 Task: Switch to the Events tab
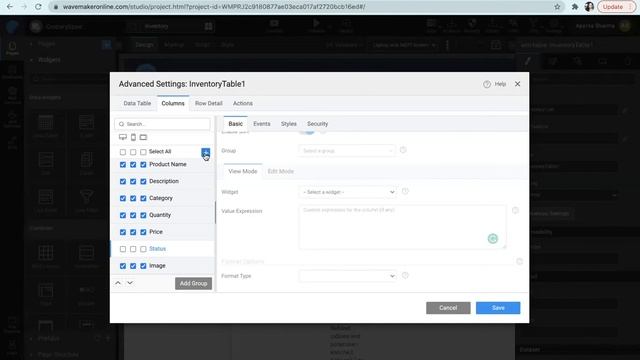tap(262, 124)
